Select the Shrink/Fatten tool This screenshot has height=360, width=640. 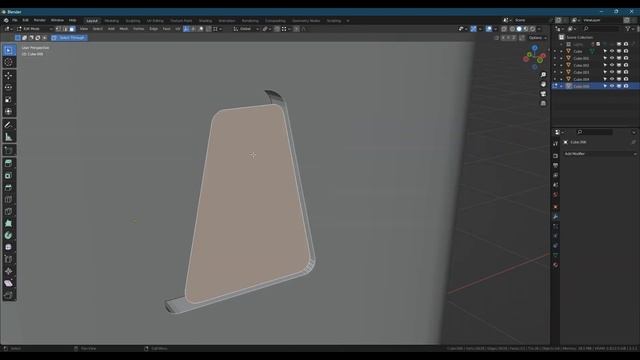9,271
